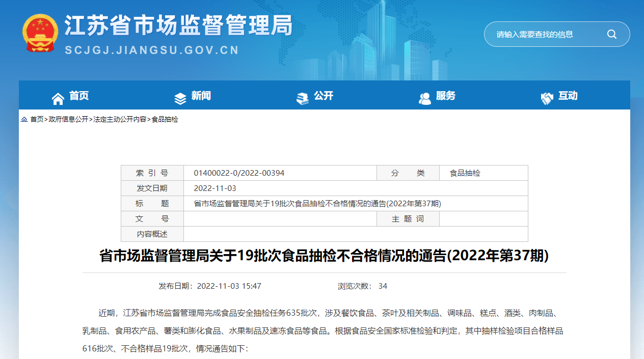Viewport: 644px width, 359px height.
Task: Click the 分类 label cell
Action: pos(408,173)
